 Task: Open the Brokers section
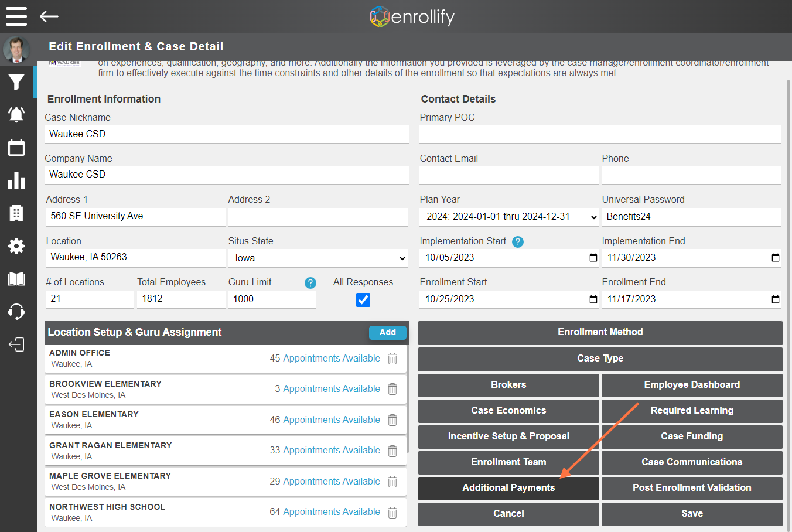pos(508,385)
